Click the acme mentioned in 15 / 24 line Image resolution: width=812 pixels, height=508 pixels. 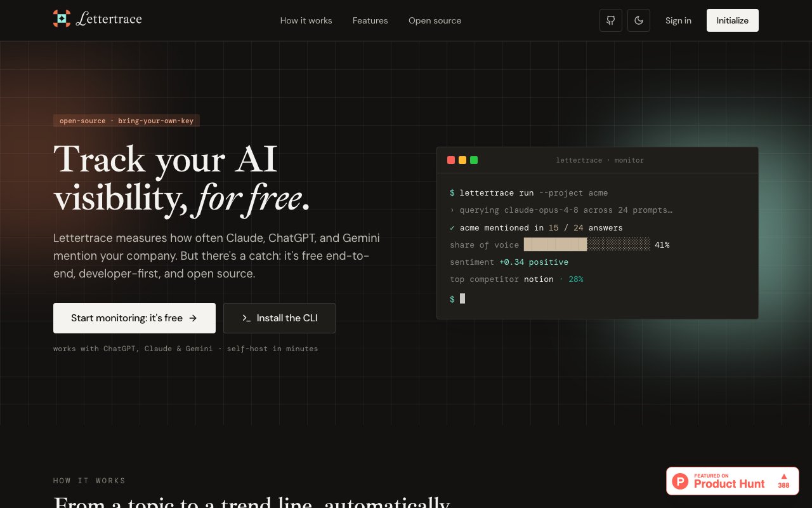click(x=536, y=227)
